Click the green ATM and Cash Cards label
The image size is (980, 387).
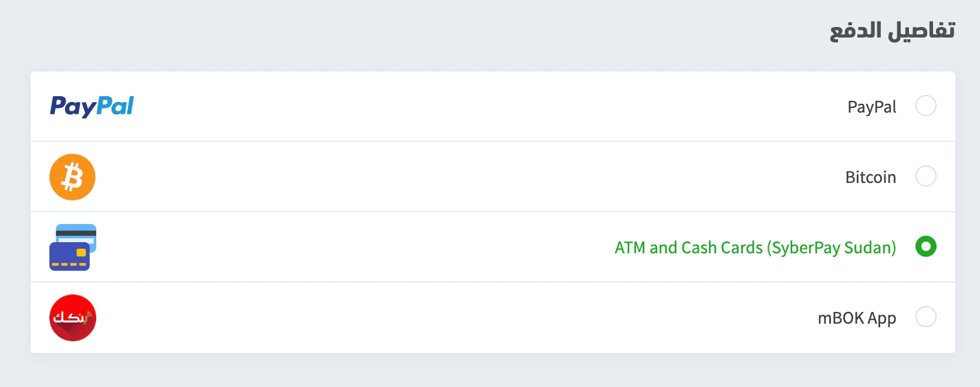[755, 247]
